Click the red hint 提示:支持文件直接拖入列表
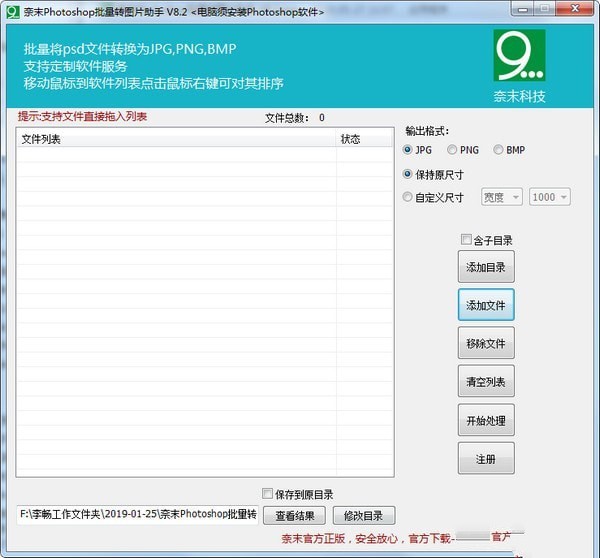 [x=82, y=116]
